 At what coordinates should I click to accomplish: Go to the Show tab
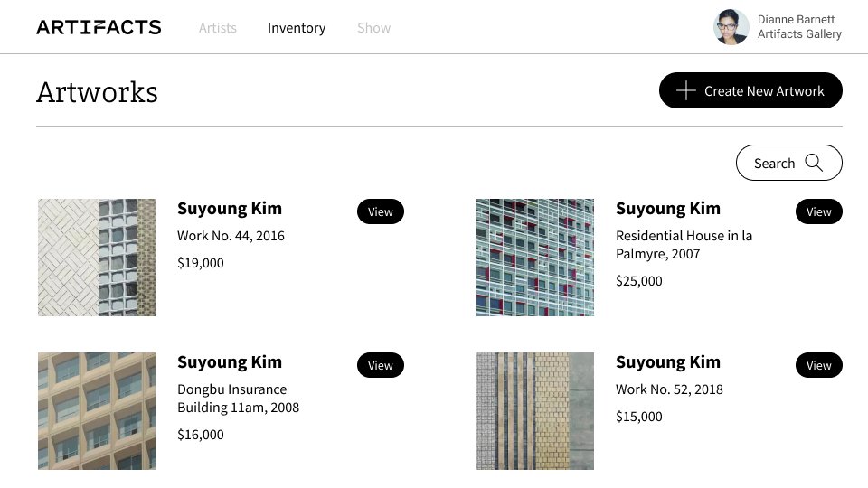(x=373, y=28)
